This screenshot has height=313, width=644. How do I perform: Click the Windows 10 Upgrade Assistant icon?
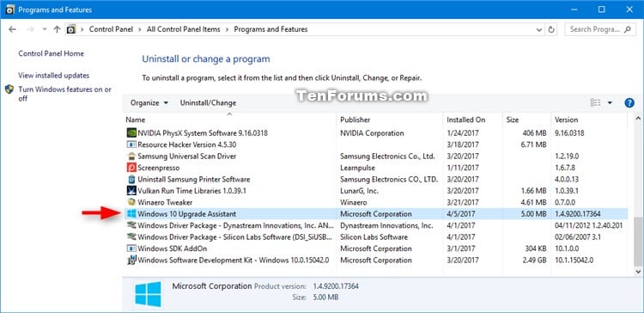(x=131, y=214)
